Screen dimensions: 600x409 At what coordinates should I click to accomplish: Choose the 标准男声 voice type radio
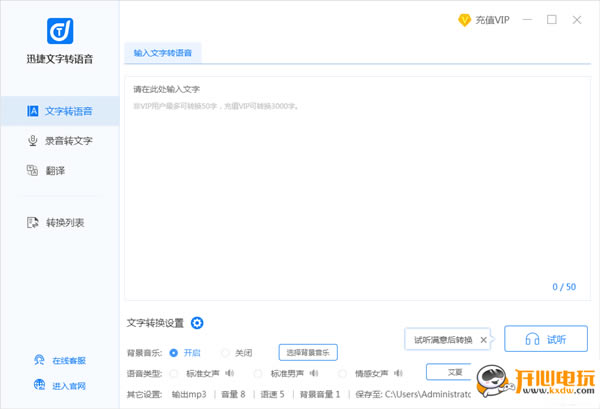(260, 373)
